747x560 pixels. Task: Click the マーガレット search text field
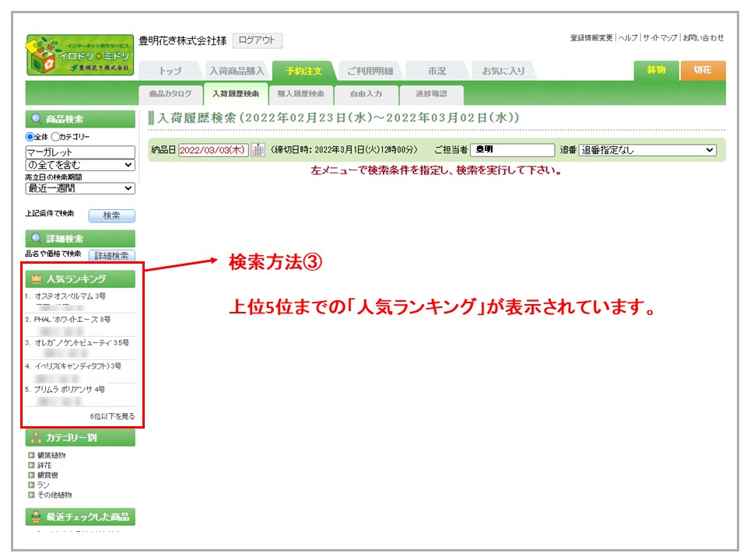79,152
